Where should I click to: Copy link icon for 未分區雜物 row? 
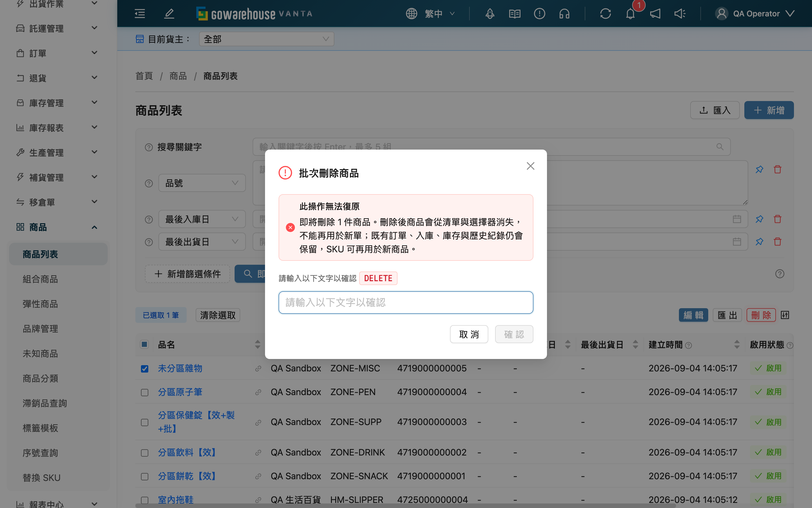point(258,369)
